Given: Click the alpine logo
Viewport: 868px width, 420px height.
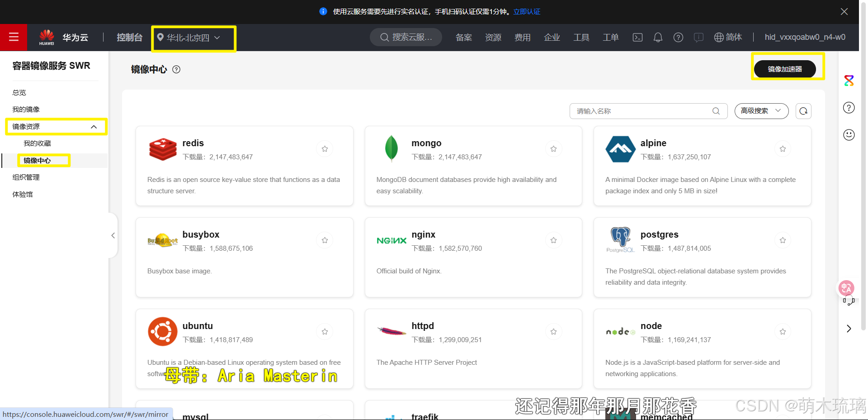Looking at the screenshot, I should pos(620,149).
